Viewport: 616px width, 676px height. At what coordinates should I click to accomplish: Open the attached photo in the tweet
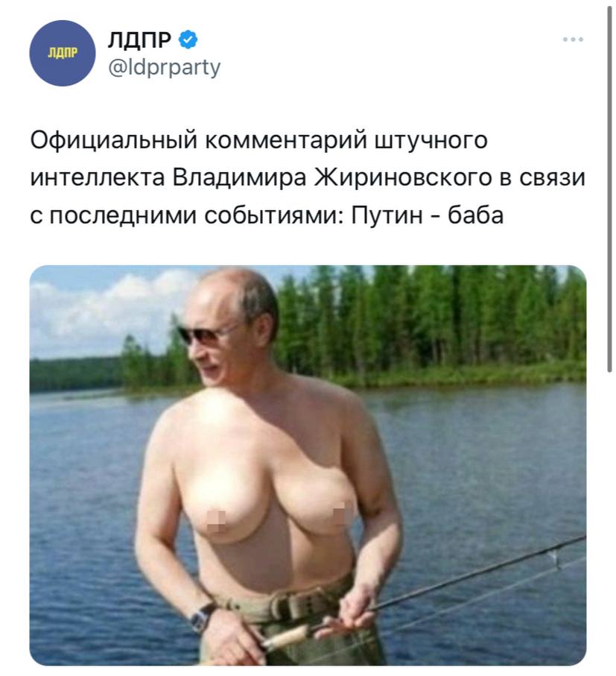308,465
